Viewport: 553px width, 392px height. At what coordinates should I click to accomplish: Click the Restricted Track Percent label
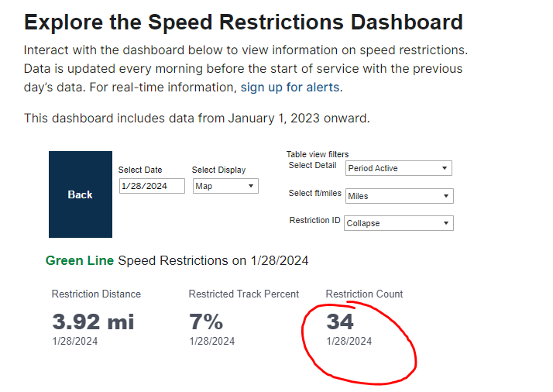click(244, 294)
